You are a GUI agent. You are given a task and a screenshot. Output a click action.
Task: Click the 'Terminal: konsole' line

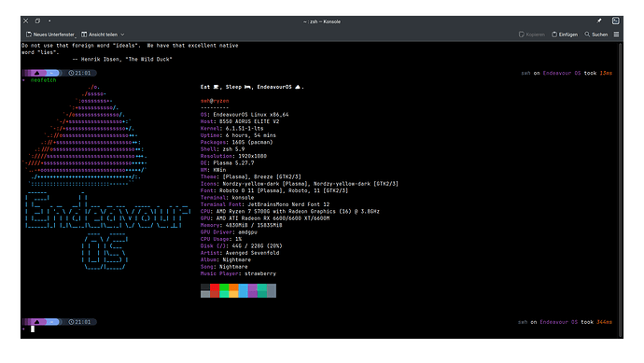[x=227, y=198]
